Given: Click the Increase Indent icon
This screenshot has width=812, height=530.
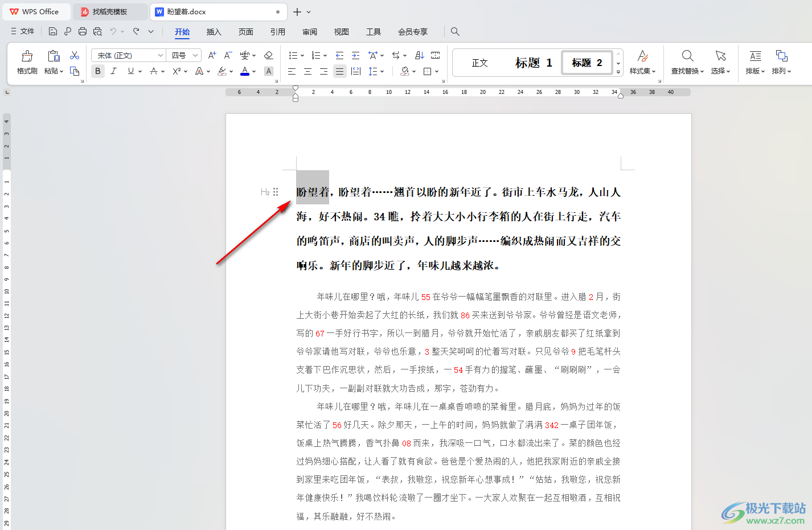Looking at the screenshot, I should point(355,55).
